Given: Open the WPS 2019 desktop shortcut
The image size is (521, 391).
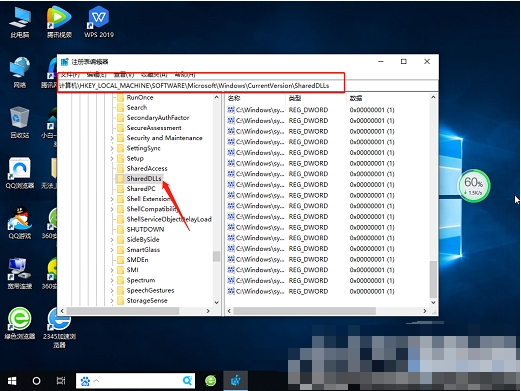Looking at the screenshot, I should (x=99, y=22).
